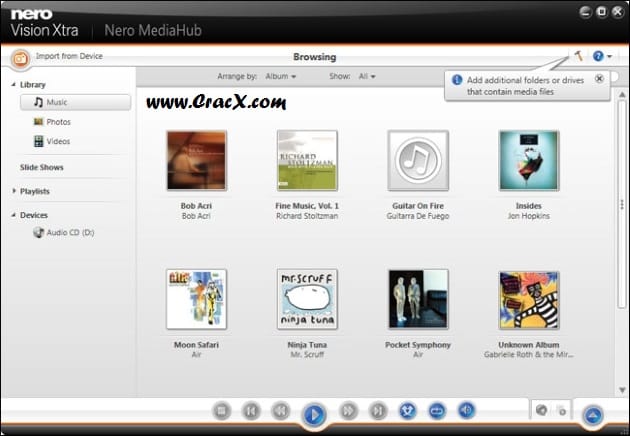Click the info icon in the tooltip

pos(457,80)
